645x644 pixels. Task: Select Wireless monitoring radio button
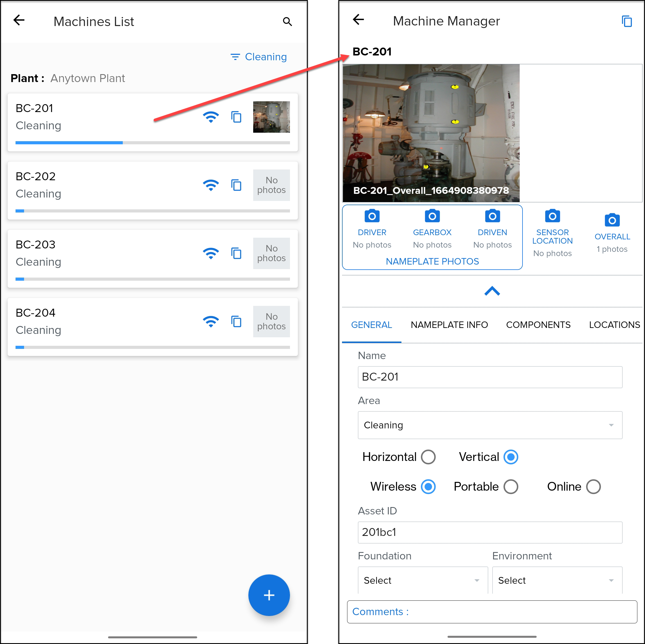click(428, 487)
